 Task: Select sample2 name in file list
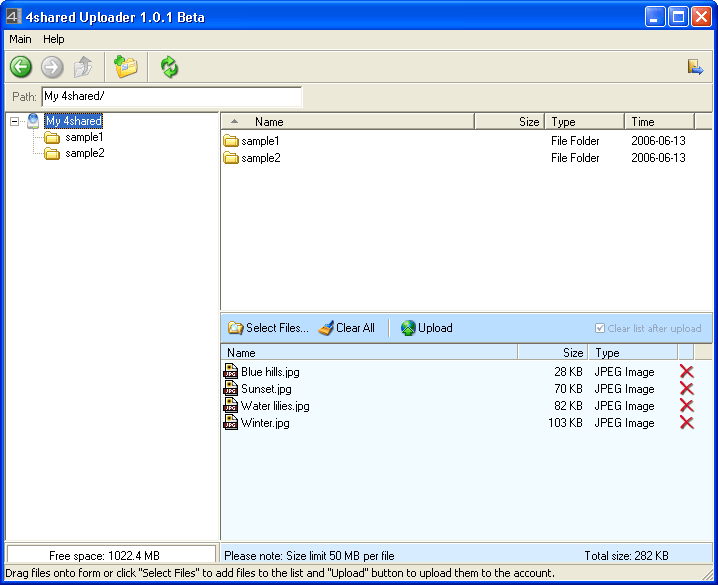(x=261, y=158)
